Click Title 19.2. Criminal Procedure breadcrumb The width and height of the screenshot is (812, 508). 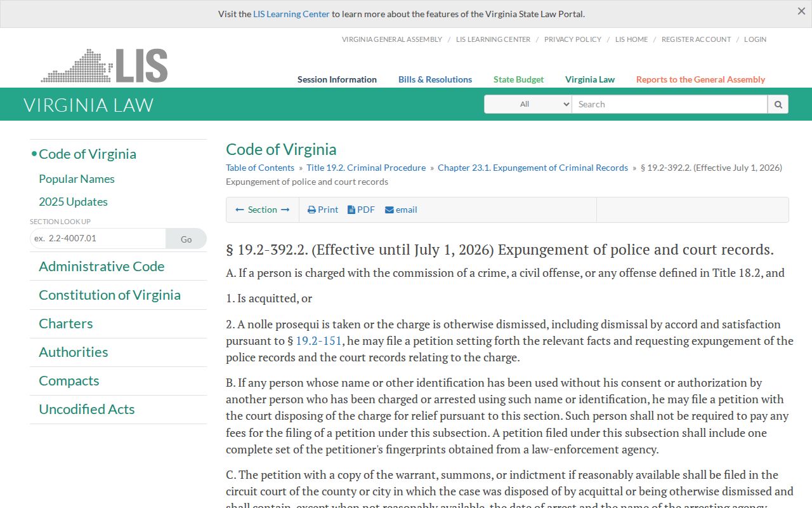(x=366, y=168)
